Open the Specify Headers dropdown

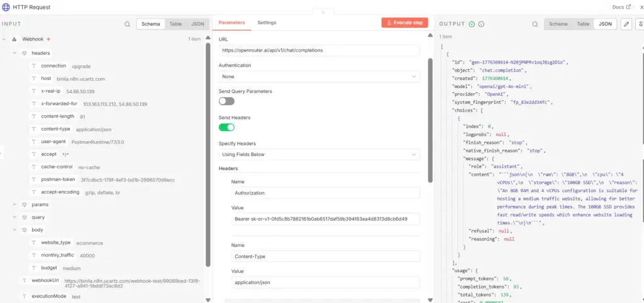coord(319,154)
